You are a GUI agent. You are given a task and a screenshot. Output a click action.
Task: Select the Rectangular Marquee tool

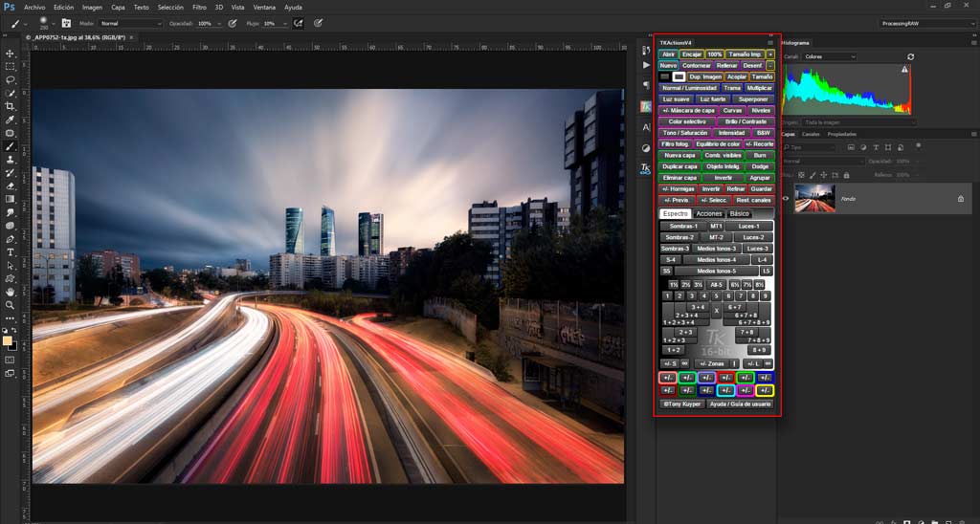click(10, 67)
